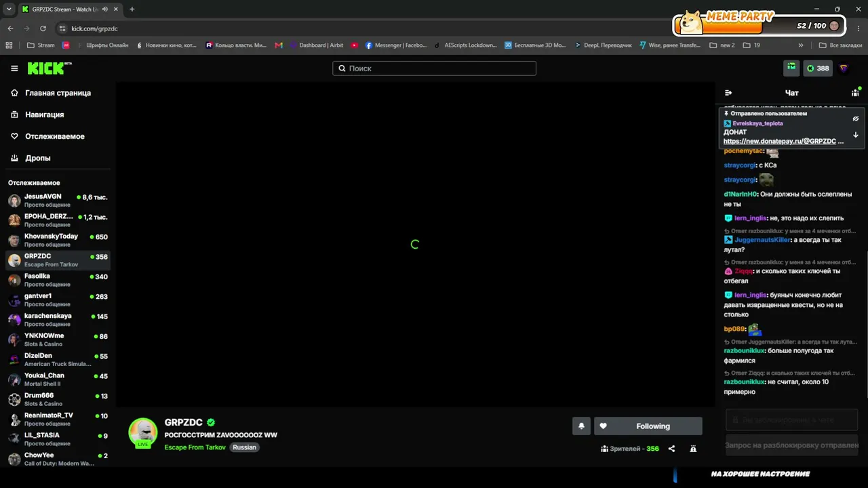The width and height of the screenshot is (868, 488).
Task: Open the green chest rewards icon
Action: (791, 68)
